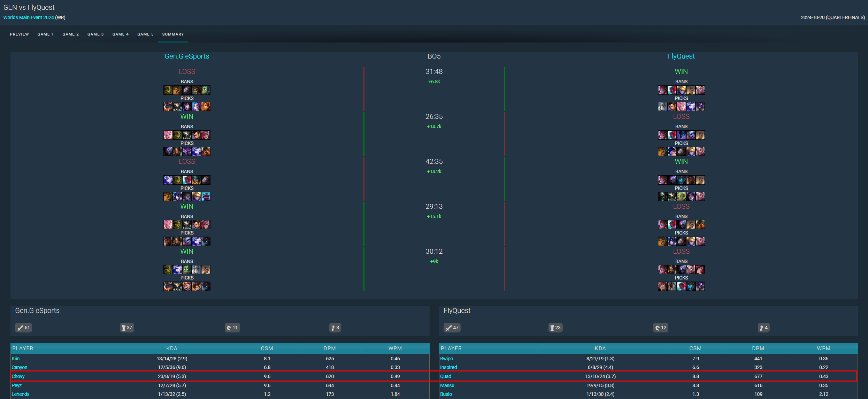The height and width of the screenshot is (399, 868).
Task: Click FlyQuest's barons badge showing 4
Action: pyautogui.click(x=764, y=328)
